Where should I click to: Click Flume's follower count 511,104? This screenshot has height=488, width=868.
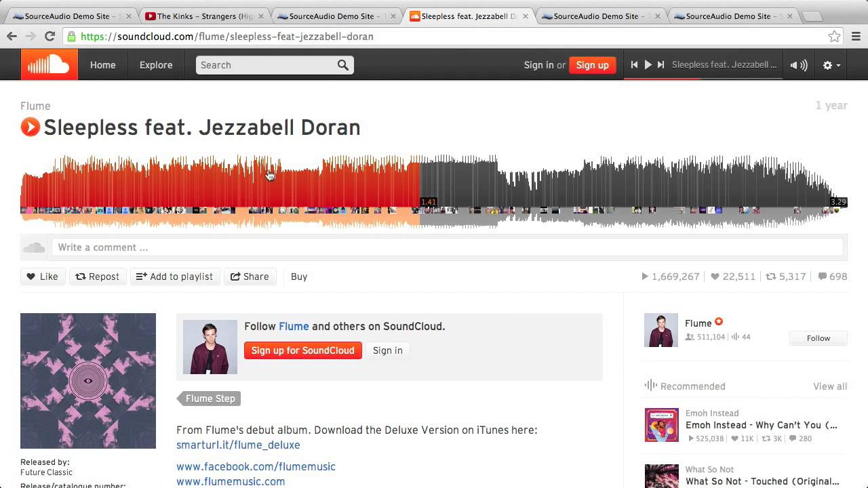point(705,337)
